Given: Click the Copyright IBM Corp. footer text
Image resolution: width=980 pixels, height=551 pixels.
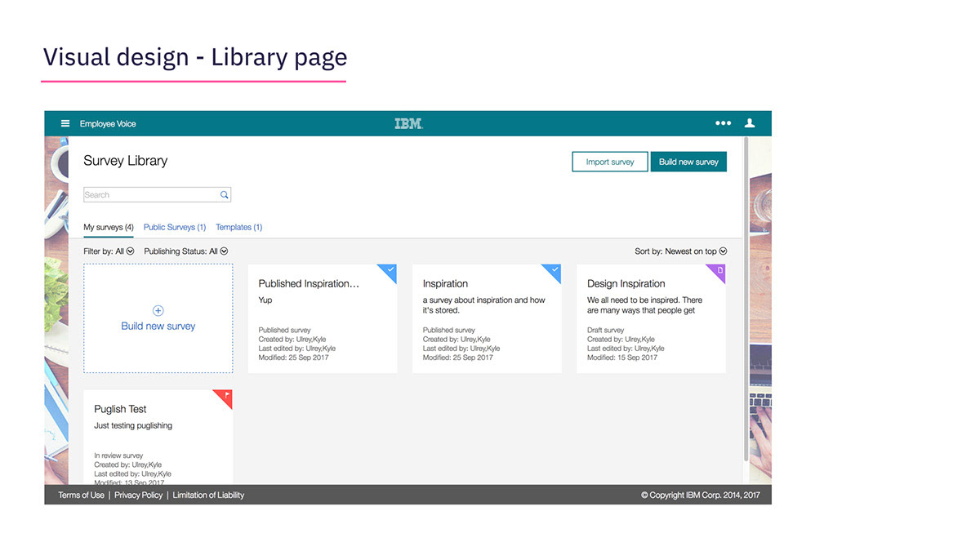Looking at the screenshot, I should (700, 495).
